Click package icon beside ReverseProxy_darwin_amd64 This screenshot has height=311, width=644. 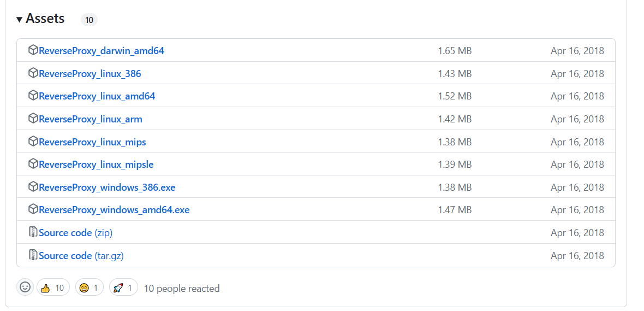(33, 50)
